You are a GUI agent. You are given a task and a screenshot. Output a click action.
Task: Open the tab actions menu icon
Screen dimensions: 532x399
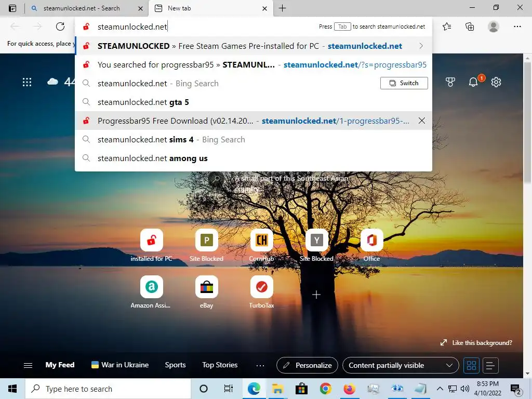tap(12, 8)
